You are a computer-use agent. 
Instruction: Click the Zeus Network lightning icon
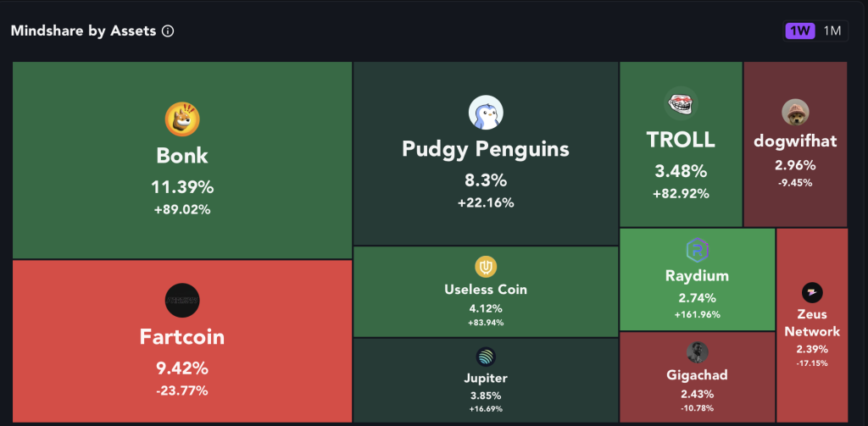(812, 293)
